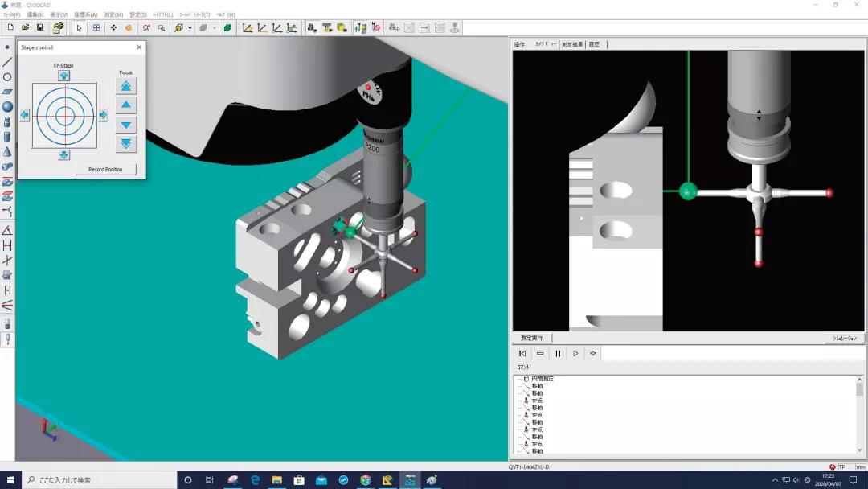
Task: Click the fast Focus up double-arrow button
Action: (126, 86)
